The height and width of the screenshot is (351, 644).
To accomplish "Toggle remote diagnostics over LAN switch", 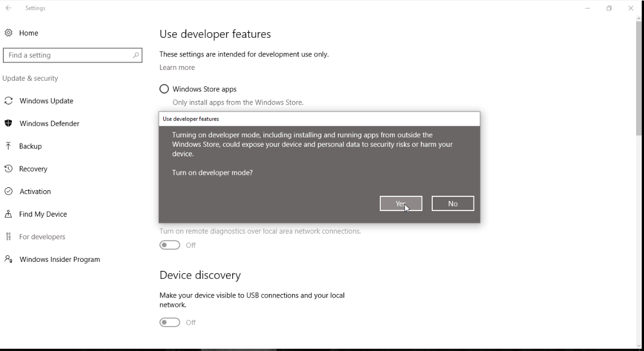I will [169, 245].
